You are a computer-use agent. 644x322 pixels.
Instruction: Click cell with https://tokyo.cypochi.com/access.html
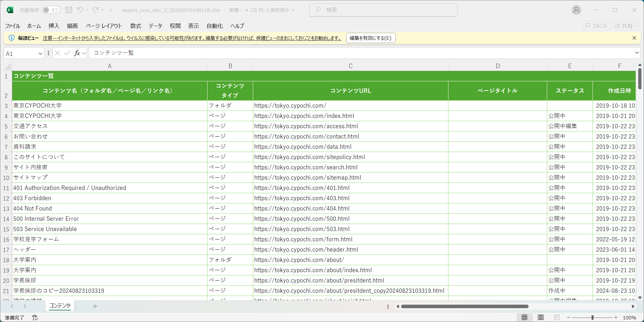[351, 126]
